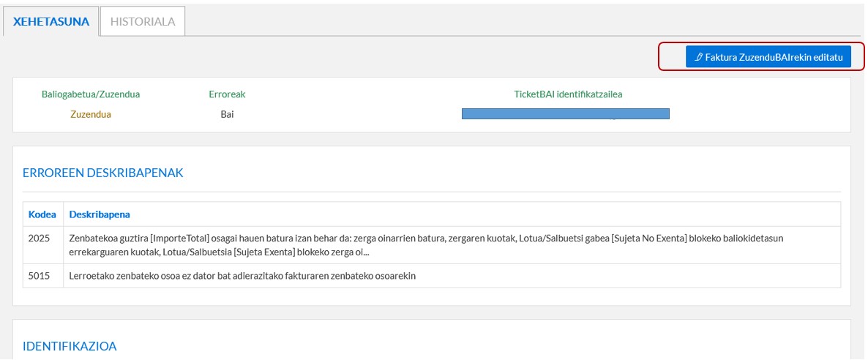Viewport: 868px width, 360px height.
Task: Click the pencil icon on the edit button
Action: [699, 56]
